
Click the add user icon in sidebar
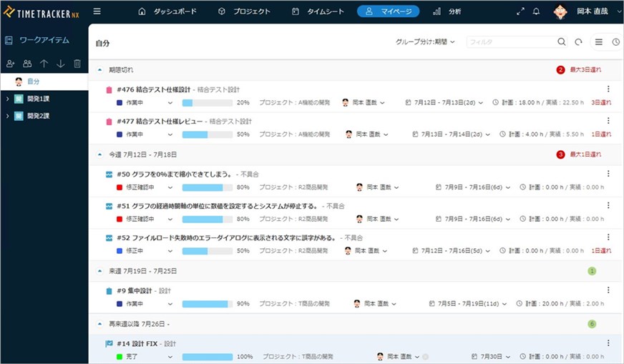[10, 63]
